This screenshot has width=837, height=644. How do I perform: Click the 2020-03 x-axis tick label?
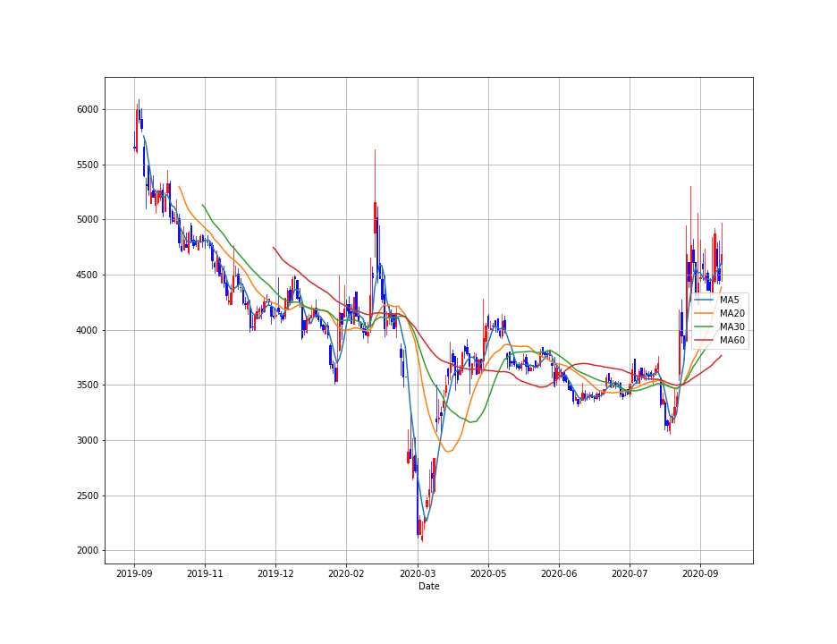(x=418, y=574)
